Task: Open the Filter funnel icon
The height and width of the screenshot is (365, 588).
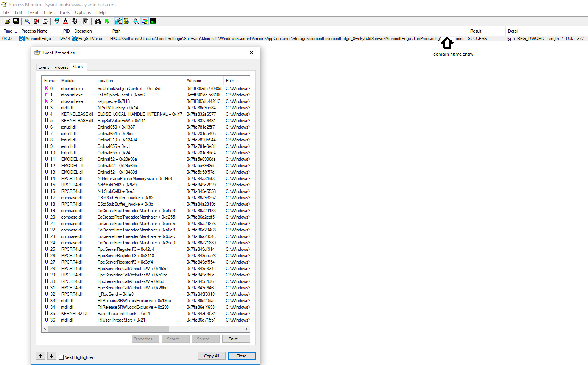Action: [x=57, y=21]
